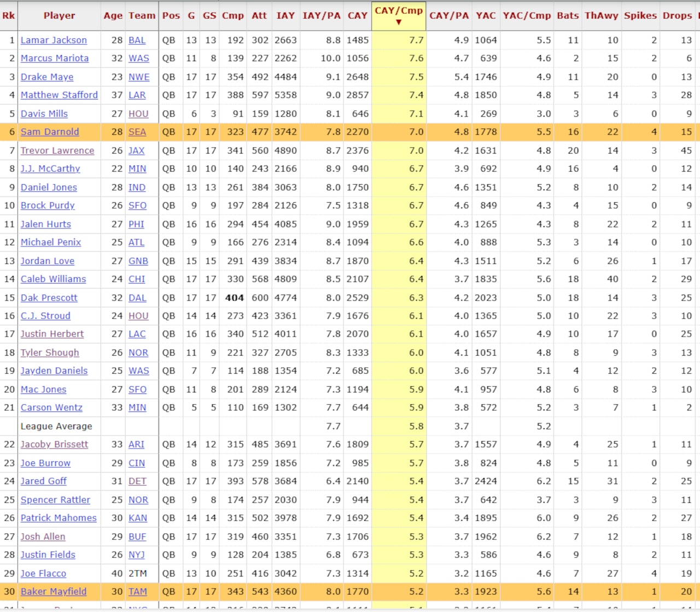This screenshot has height=612, width=700.
Task: Click the sort direction arrow under CAY/Cmp
Action: click(x=399, y=23)
